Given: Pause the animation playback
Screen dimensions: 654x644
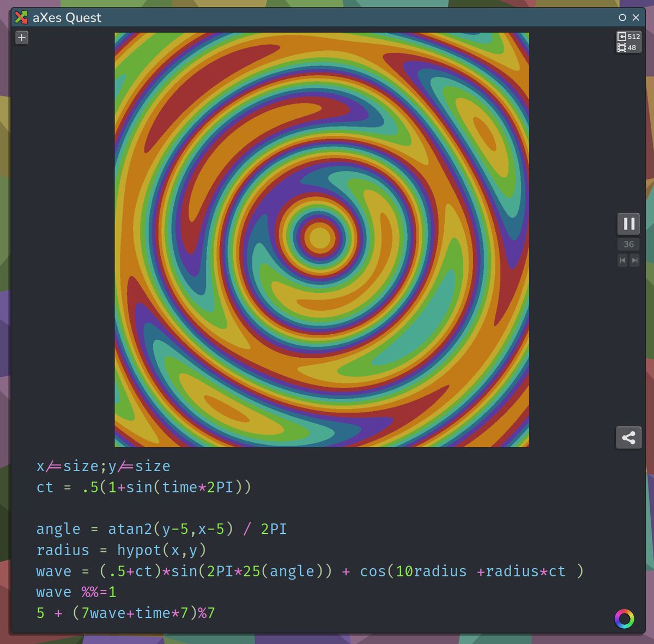Looking at the screenshot, I should [x=628, y=224].
